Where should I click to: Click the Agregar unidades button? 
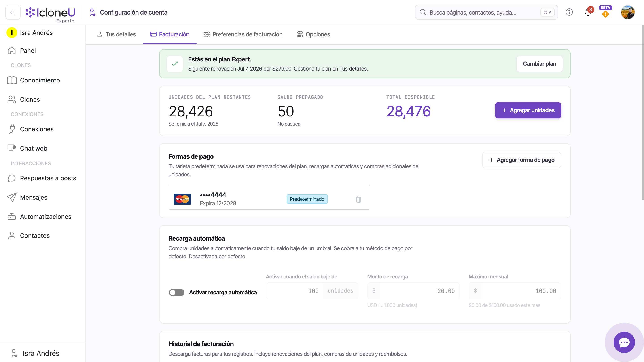[x=528, y=110]
